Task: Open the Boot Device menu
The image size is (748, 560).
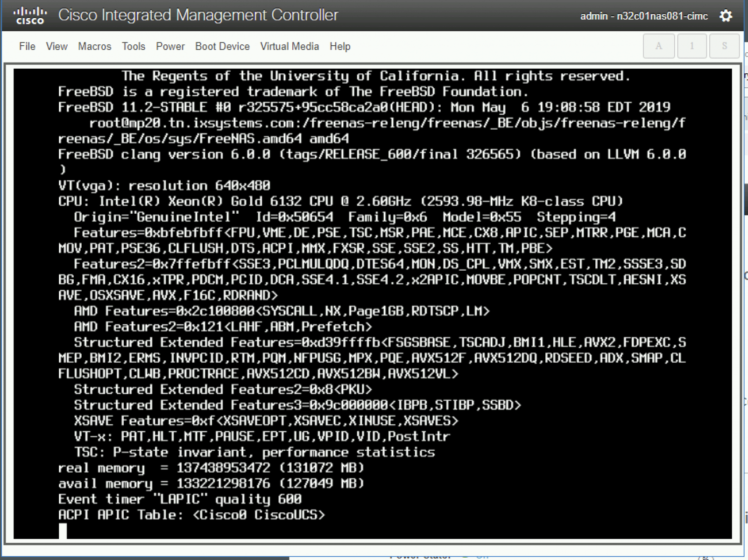Action: (222, 46)
